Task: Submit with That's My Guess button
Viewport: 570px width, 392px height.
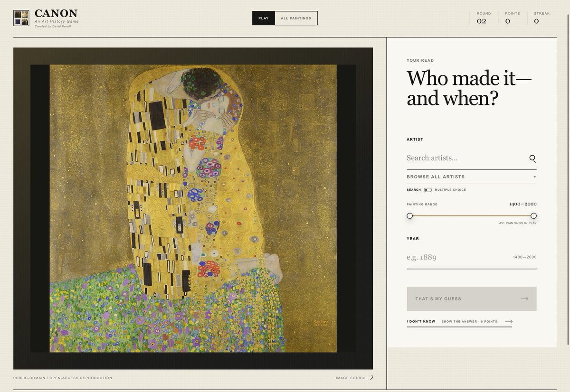Action: [472, 299]
